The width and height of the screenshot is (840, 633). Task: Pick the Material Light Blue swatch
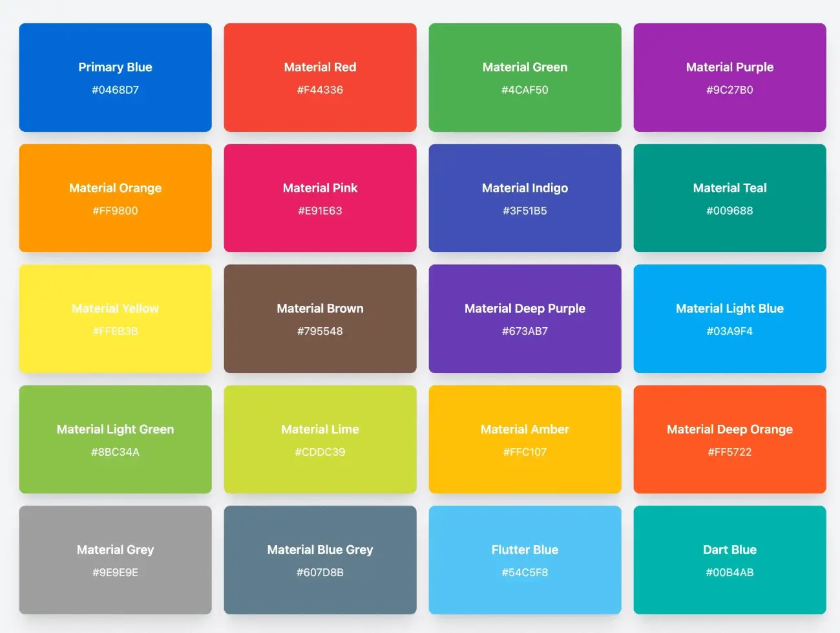[x=730, y=319]
